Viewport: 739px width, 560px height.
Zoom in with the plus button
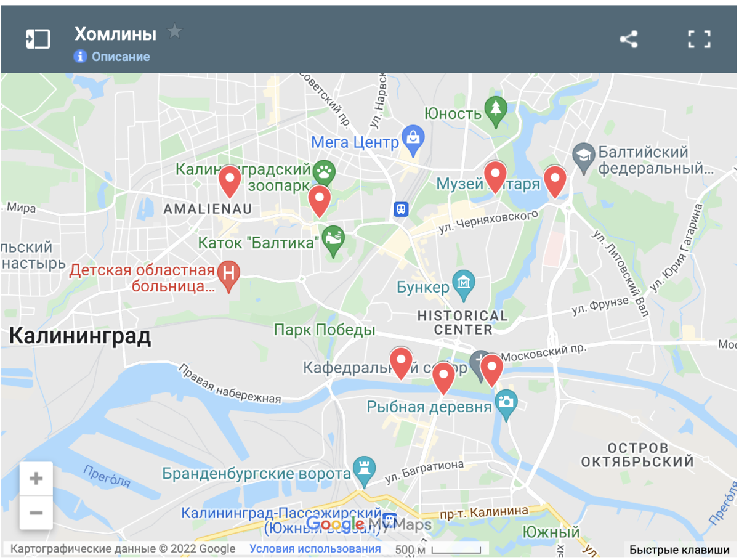point(36,479)
